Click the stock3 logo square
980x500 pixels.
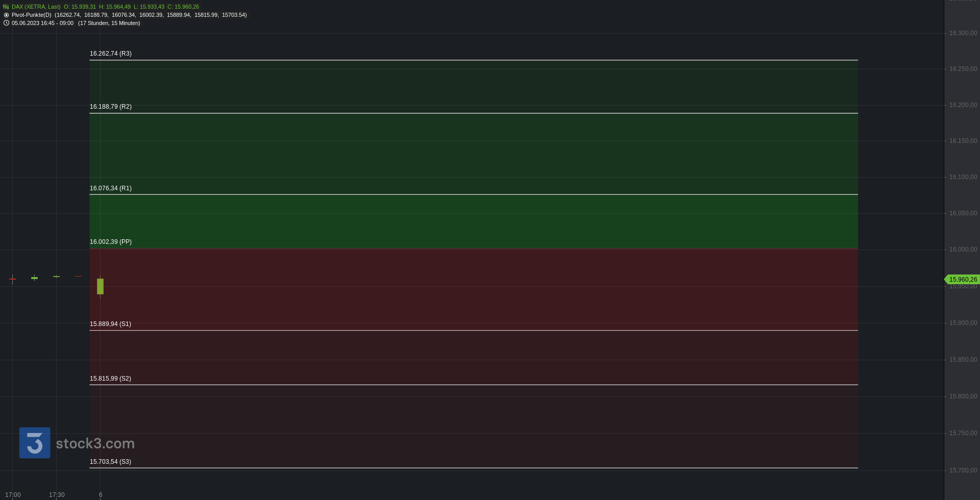[35, 443]
